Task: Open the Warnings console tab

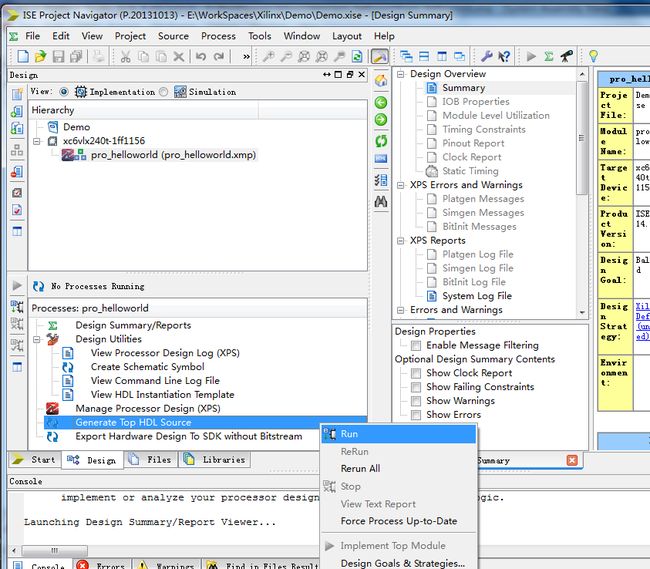Action: tap(167, 565)
